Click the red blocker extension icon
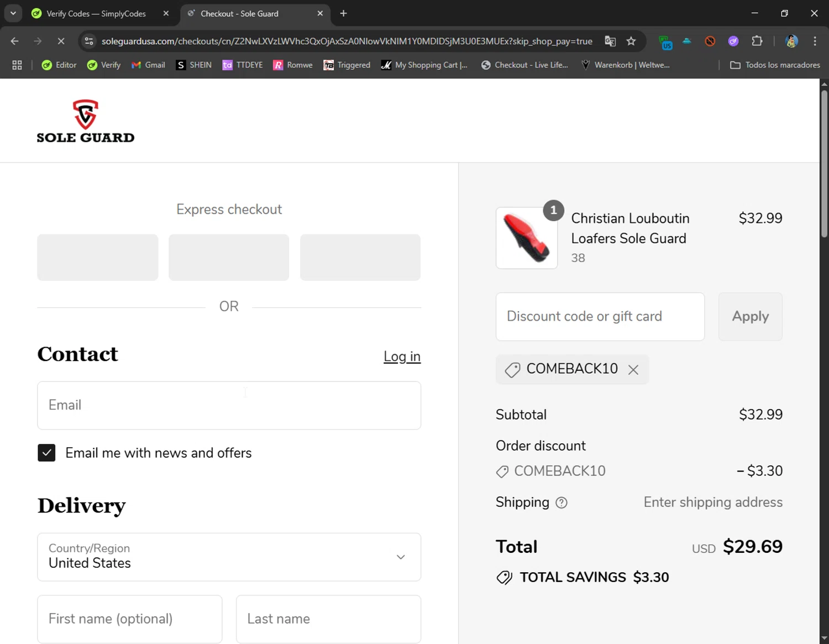This screenshot has width=829, height=644. click(x=710, y=41)
